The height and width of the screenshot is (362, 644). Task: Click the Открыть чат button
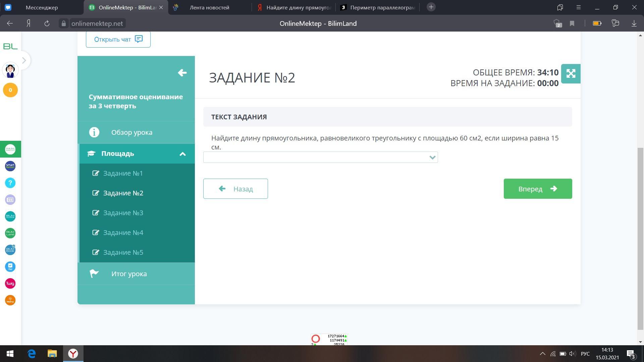point(118,40)
